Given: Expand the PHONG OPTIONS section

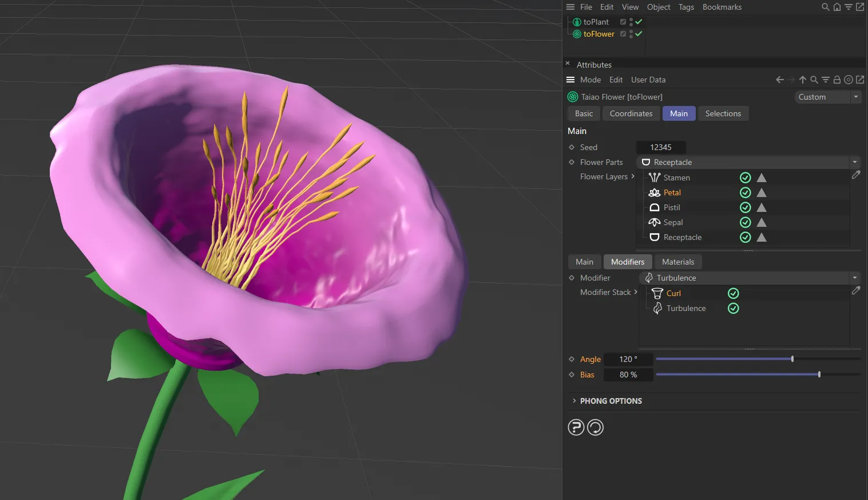Looking at the screenshot, I should pos(574,401).
